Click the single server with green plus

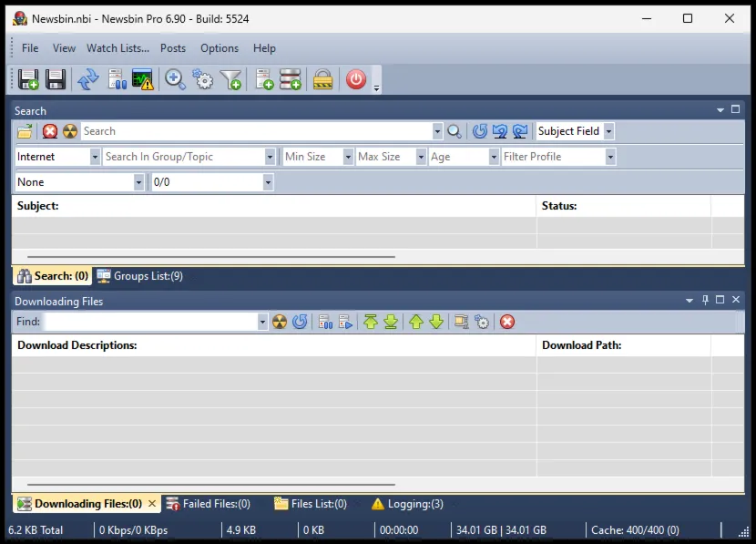(x=264, y=79)
